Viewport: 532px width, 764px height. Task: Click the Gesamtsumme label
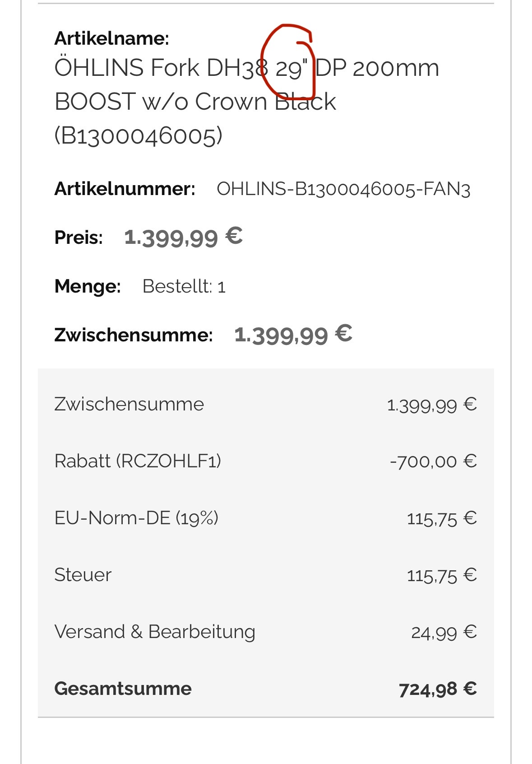coord(123,689)
